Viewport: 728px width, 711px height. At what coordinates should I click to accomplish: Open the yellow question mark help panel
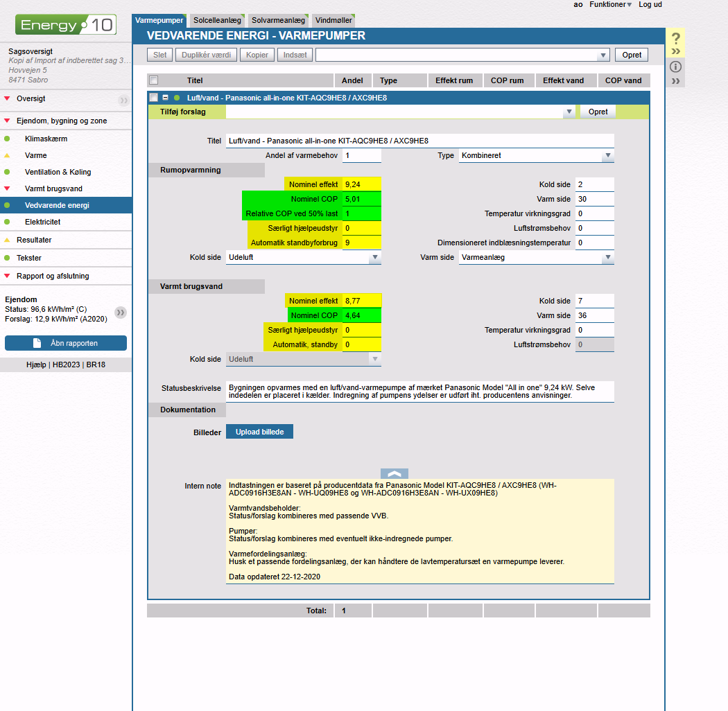[x=676, y=39]
